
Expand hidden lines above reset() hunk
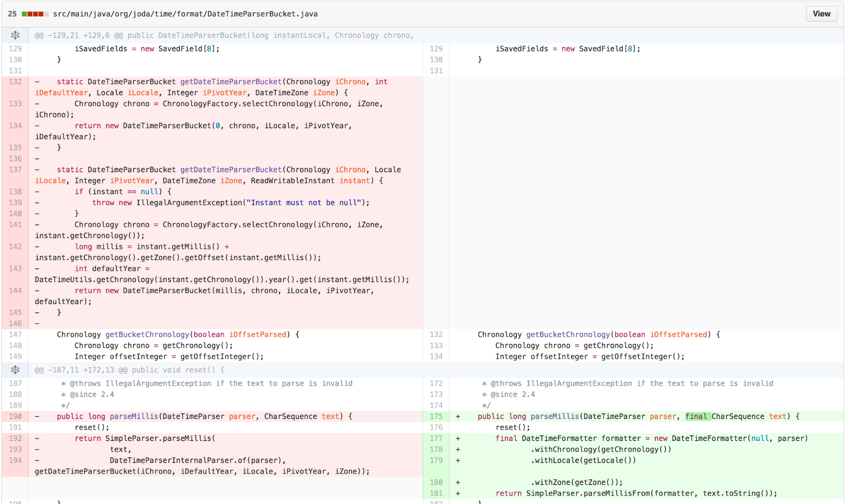15,370
